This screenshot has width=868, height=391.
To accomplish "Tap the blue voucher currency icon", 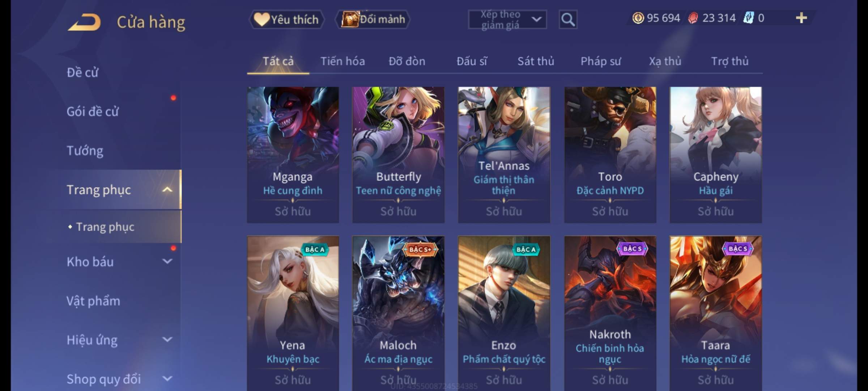I will [748, 18].
